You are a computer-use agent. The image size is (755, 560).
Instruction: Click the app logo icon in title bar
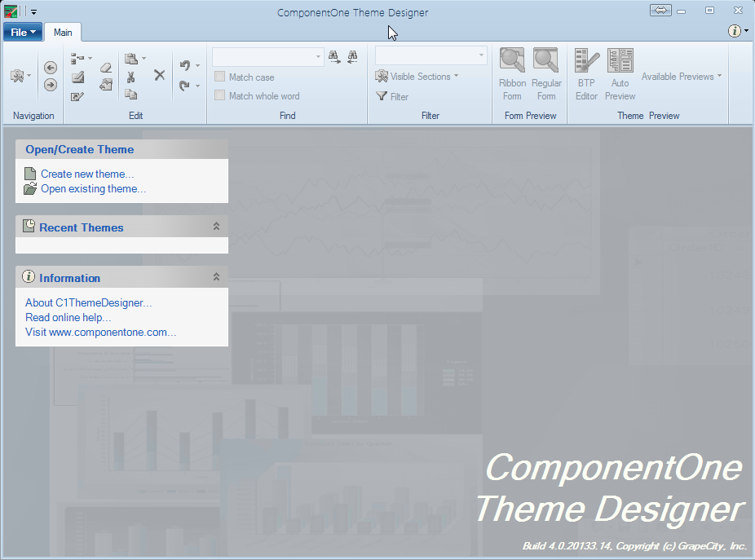[11, 11]
